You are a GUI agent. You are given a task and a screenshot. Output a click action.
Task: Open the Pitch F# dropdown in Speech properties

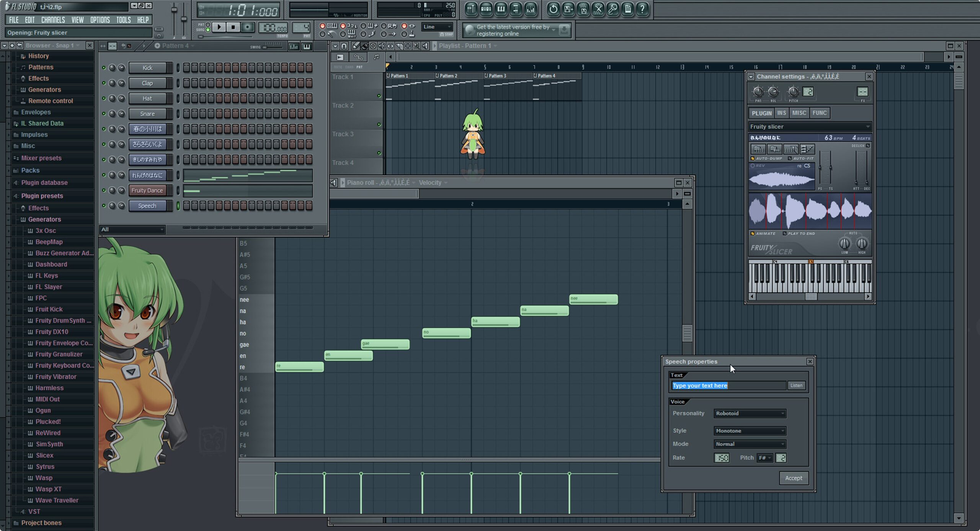click(765, 458)
